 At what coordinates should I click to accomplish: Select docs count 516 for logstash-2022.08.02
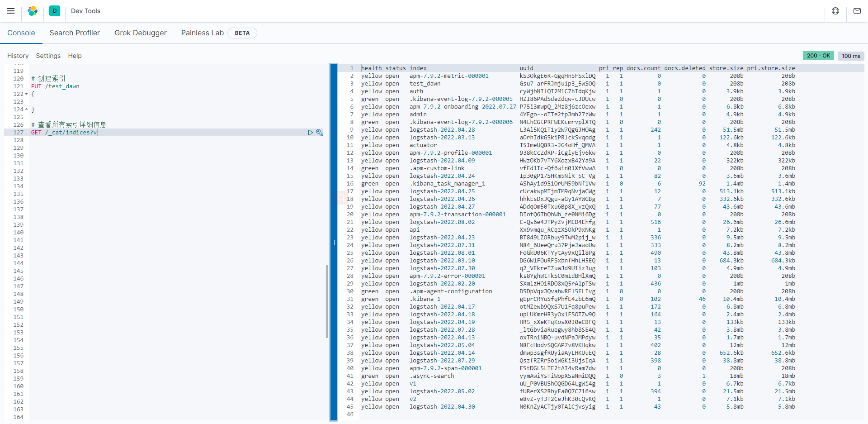pyautogui.click(x=656, y=222)
